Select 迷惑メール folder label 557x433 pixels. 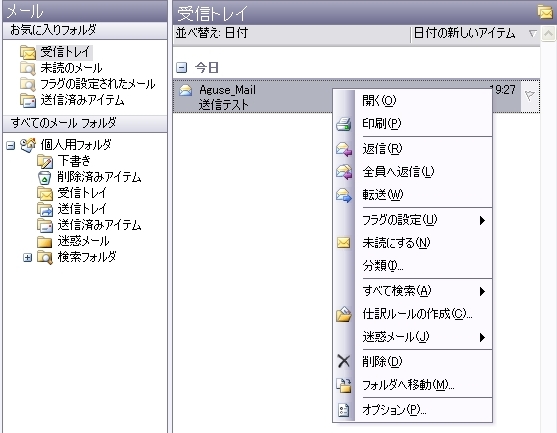coord(83,241)
